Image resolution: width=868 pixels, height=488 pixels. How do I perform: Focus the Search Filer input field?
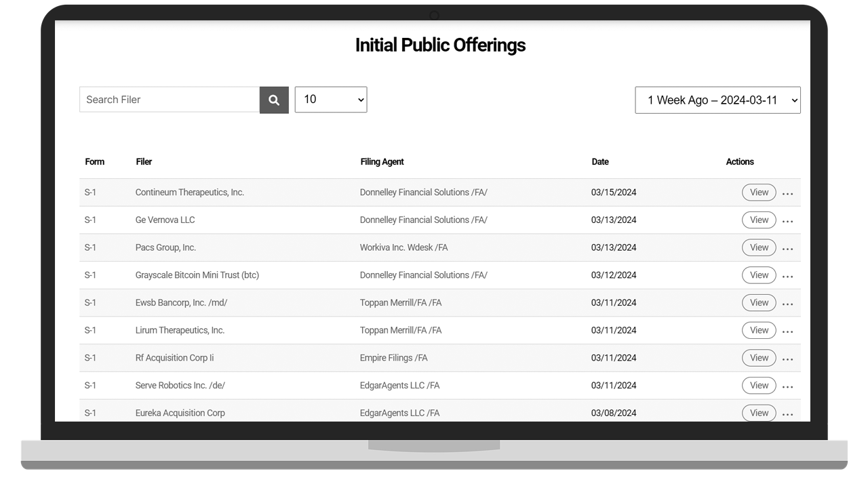pos(170,100)
